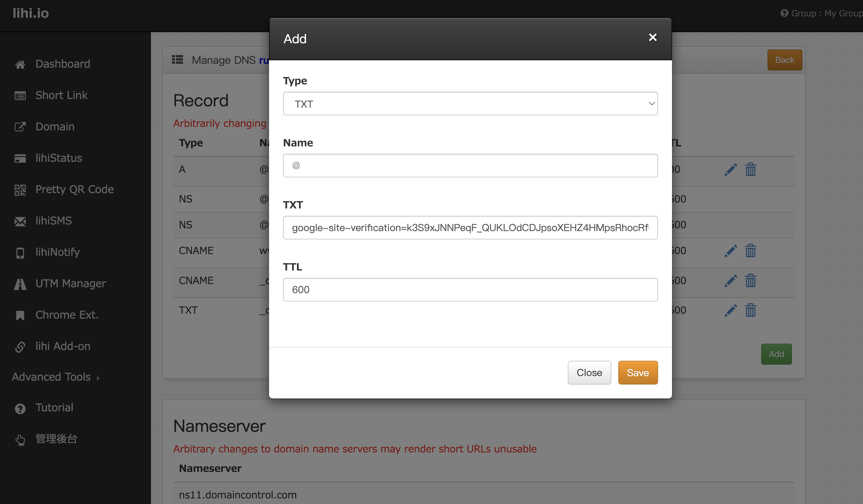Viewport: 863px width, 504px height.
Task: Click the Domain external-link icon
Action: click(x=20, y=127)
